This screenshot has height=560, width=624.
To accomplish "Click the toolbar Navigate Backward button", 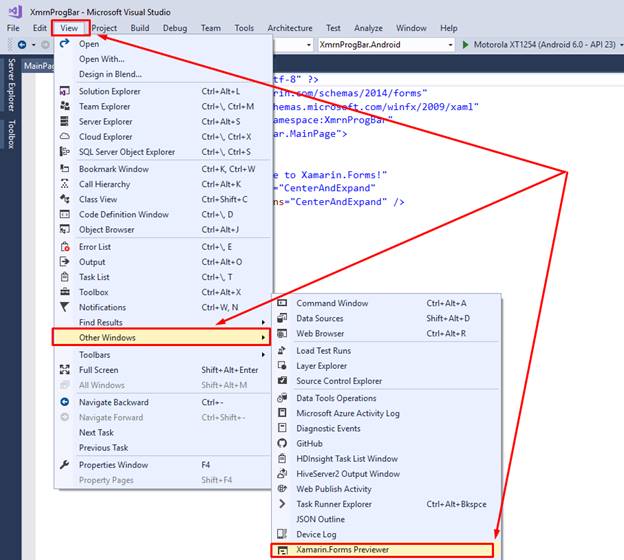I will click(22, 45).
